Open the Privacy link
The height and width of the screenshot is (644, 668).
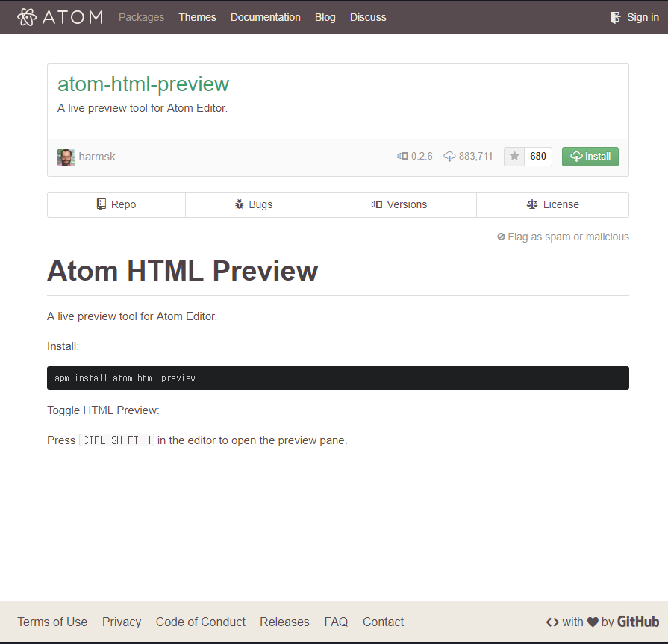(122, 622)
